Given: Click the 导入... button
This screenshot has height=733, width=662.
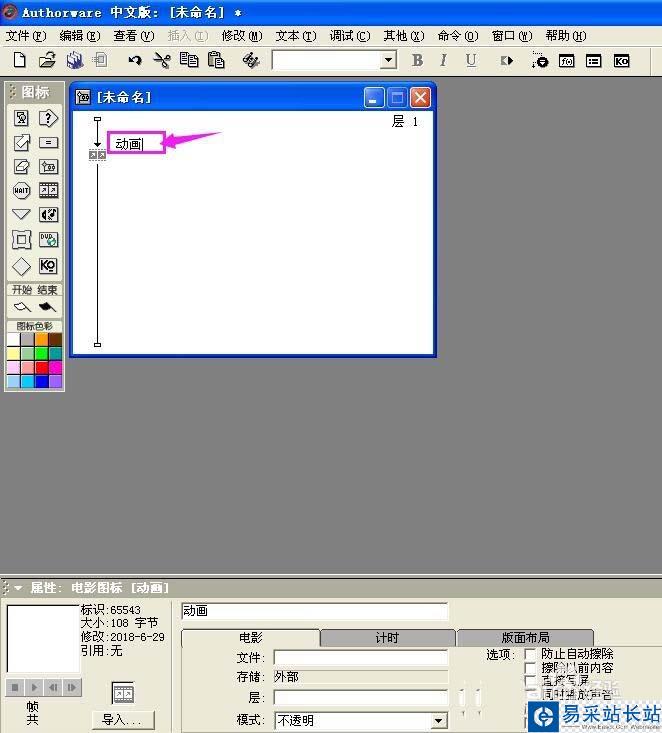Looking at the screenshot, I should (123, 720).
